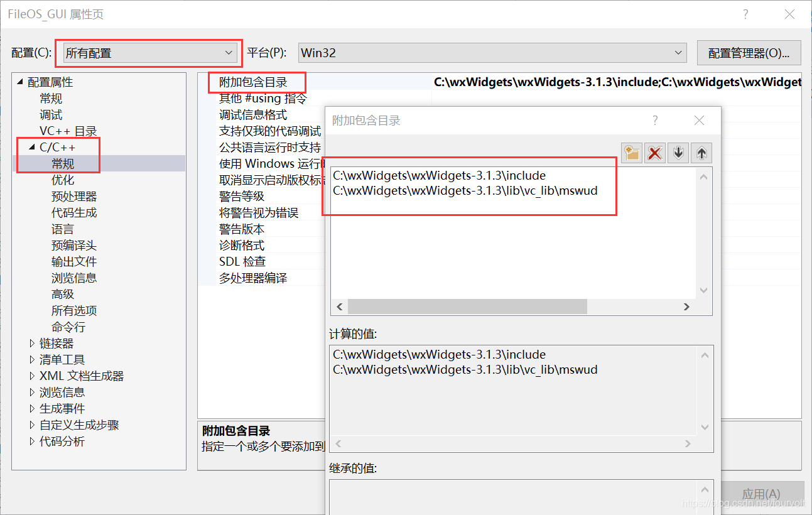Expand the 代码分析 tree node

pyautogui.click(x=33, y=442)
